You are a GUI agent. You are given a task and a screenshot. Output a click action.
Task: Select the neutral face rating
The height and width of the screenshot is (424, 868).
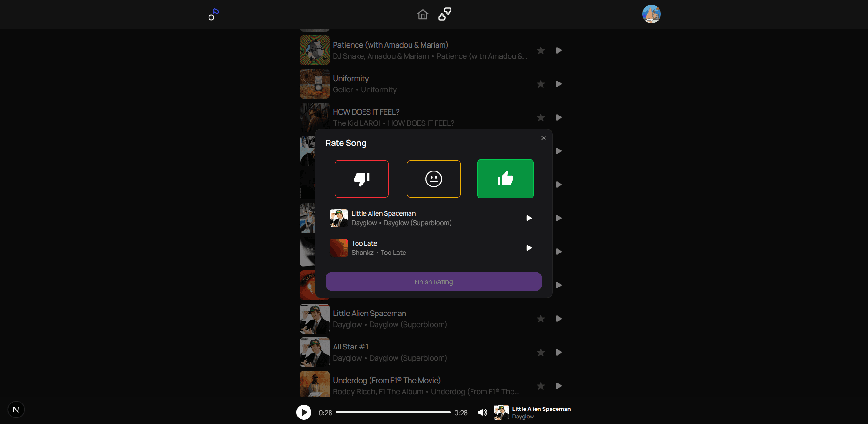[x=434, y=179]
